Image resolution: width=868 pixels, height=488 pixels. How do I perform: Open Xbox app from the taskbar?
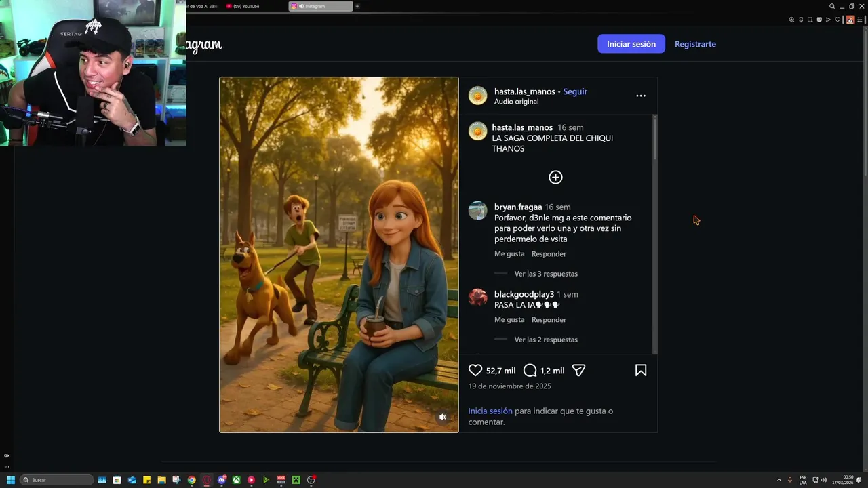(x=237, y=480)
